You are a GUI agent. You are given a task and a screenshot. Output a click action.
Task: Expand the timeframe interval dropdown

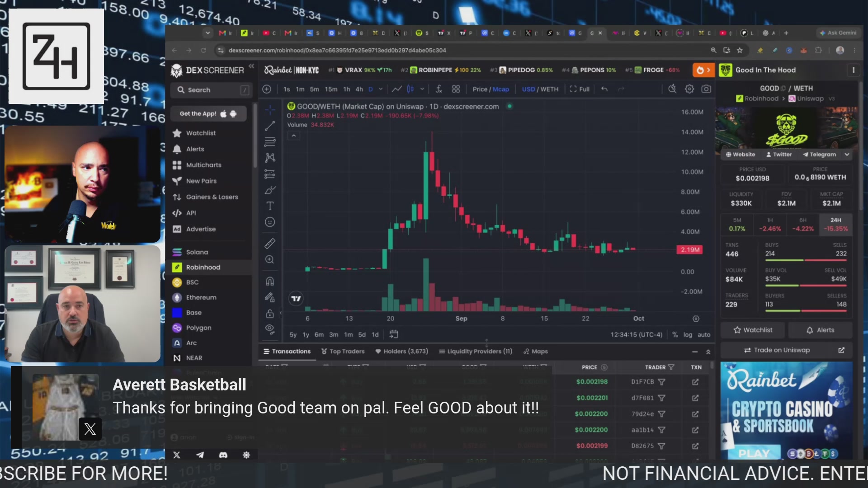tap(381, 89)
